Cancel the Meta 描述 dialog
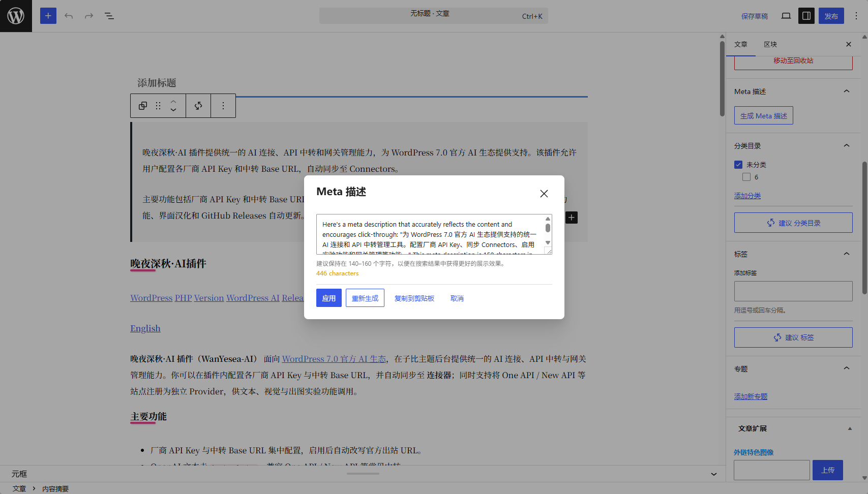Screen dimensions: 868x494 click(457, 298)
